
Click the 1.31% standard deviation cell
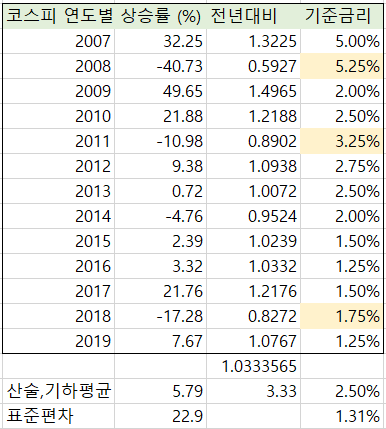click(341, 416)
